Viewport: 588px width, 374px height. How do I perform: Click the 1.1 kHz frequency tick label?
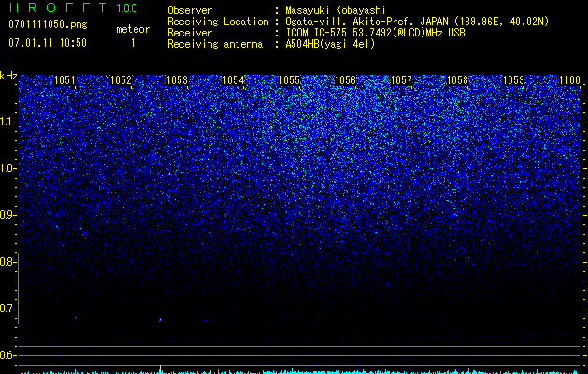8,122
